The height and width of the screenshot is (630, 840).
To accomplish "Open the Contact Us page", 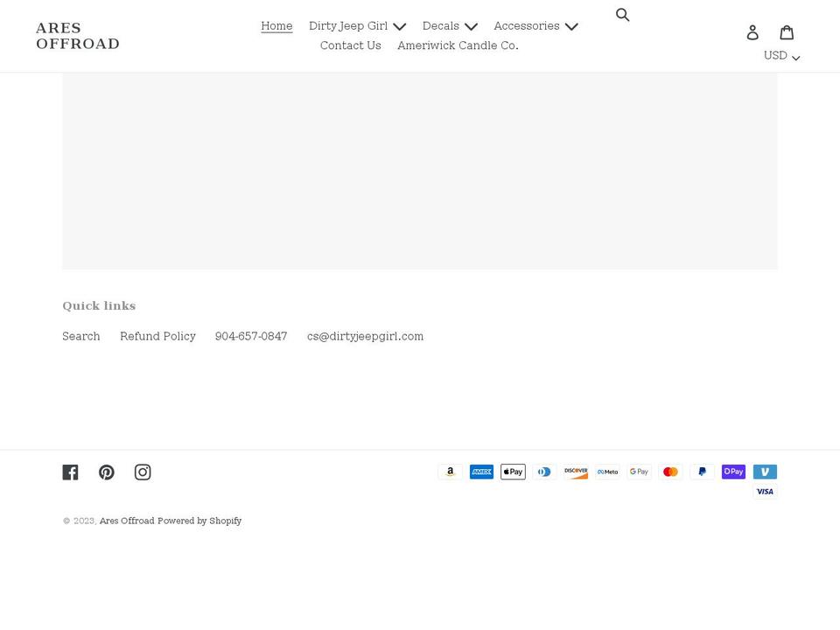I will 350,45.
